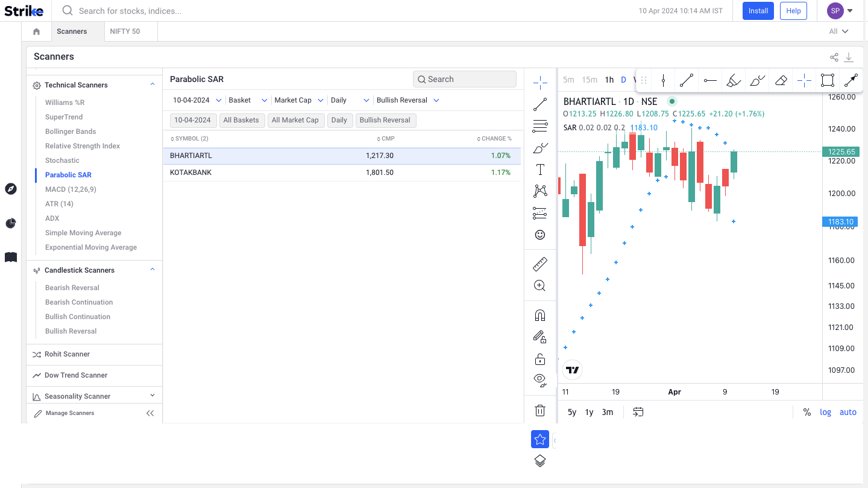Click the TradingView logo on chart
Screen dimensions: 868x488
pyautogui.click(x=573, y=370)
